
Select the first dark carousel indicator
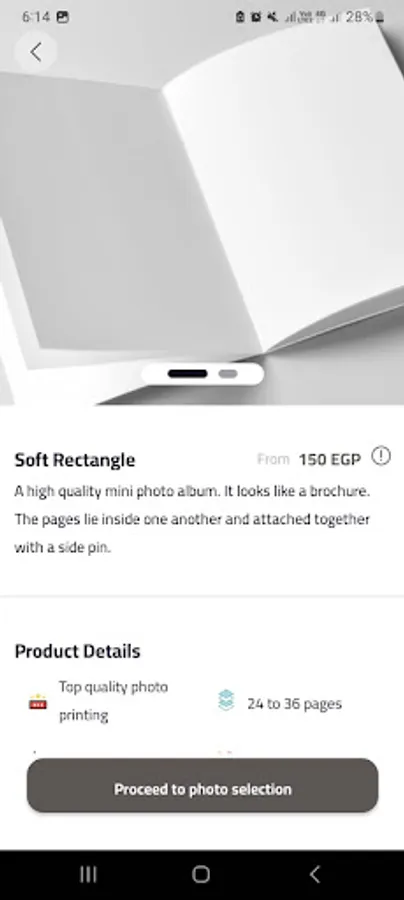click(188, 374)
